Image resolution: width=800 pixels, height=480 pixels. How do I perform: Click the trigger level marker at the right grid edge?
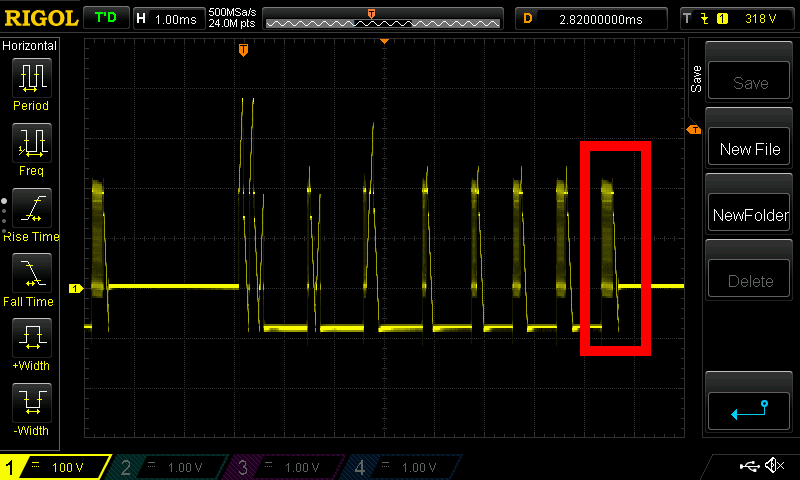[x=694, y=130]
